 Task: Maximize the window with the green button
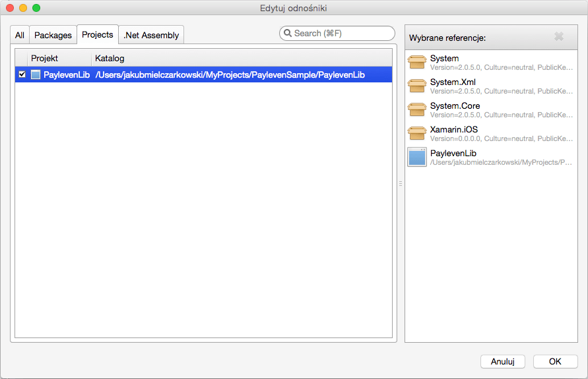click(36, 8)
